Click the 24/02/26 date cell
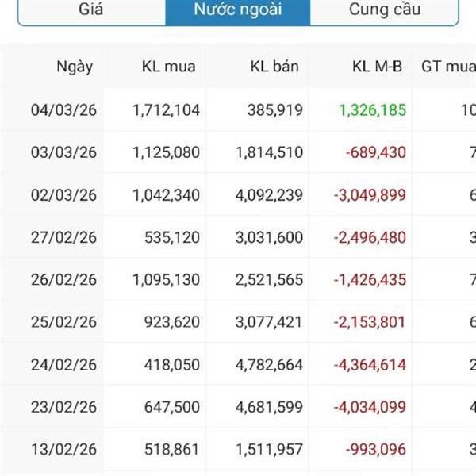Viewport: 476px width, 476px height. pyautogui.click(x=63, y=365)
